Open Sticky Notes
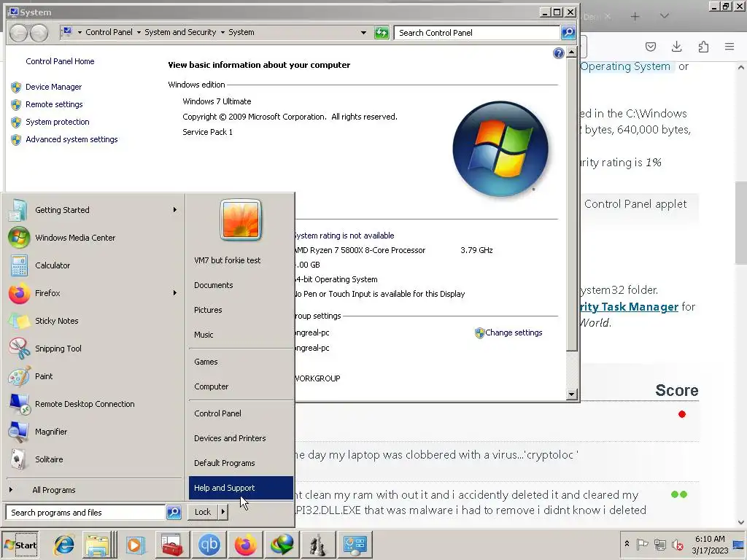The width and height of the screenshot is (747, 560). click(93, 321)
